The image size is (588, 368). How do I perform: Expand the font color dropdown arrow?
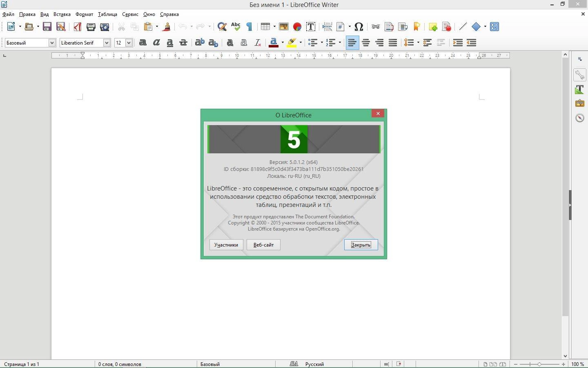283,43
